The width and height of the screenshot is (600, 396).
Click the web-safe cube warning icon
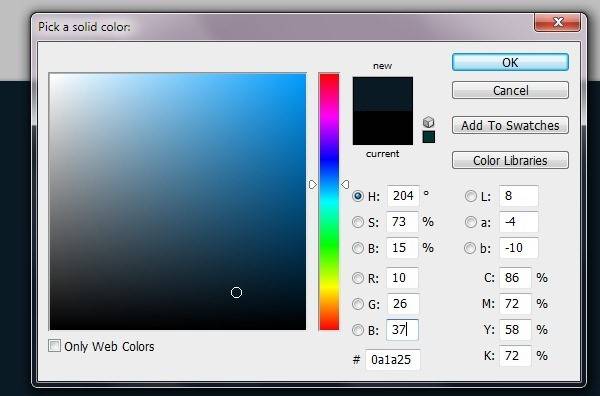click(x=429, y=122)
